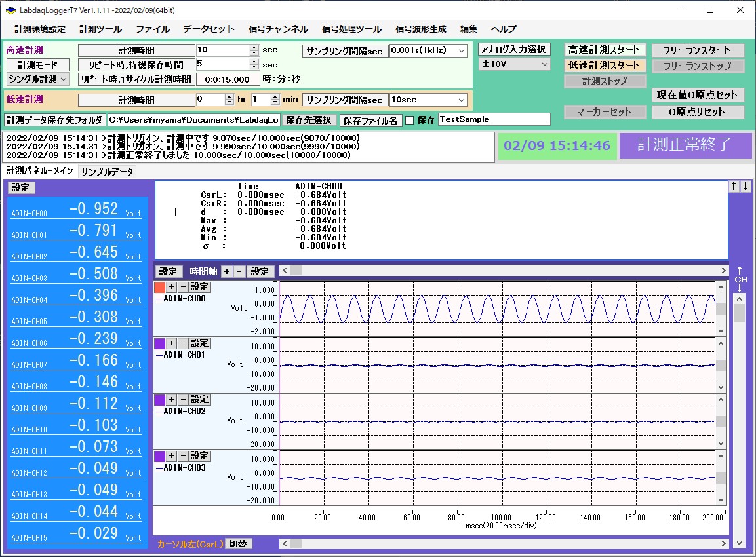Click the purple channel color square on ADIN-CH03
Screen dimensions: 756x557
(159, 455)
